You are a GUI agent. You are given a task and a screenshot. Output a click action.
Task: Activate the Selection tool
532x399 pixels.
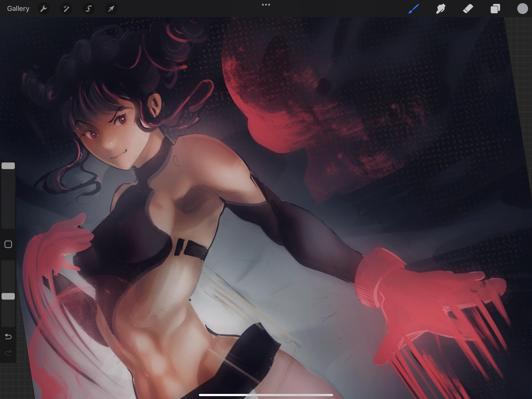[x=89, y=9]
